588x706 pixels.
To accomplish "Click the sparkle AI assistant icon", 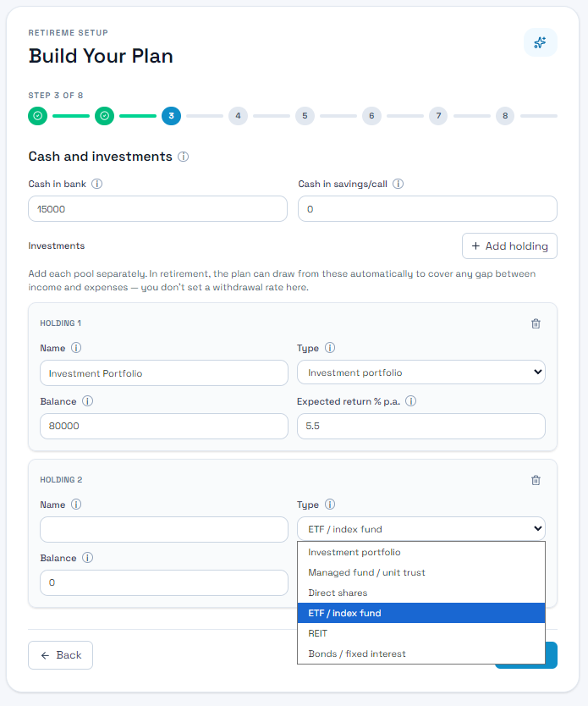I will 540,42.
